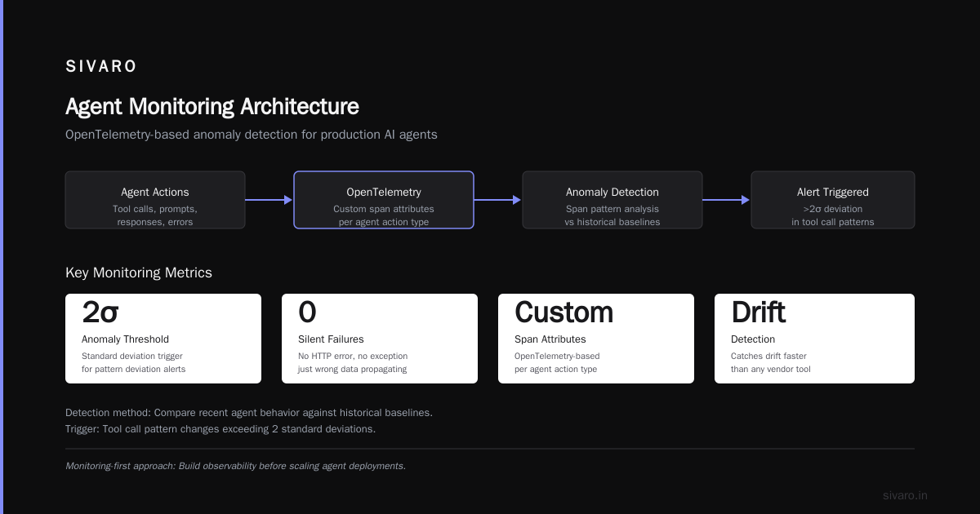Screen dimensions: 980x514
Task: Open the sivaro.in link
Action: pos(905,495)
